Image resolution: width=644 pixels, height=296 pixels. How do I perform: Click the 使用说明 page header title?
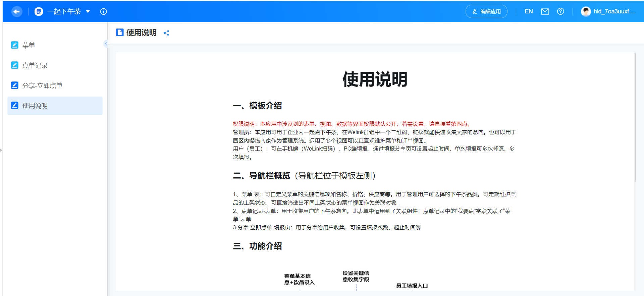pyautogui.click(x=141, y=33)
